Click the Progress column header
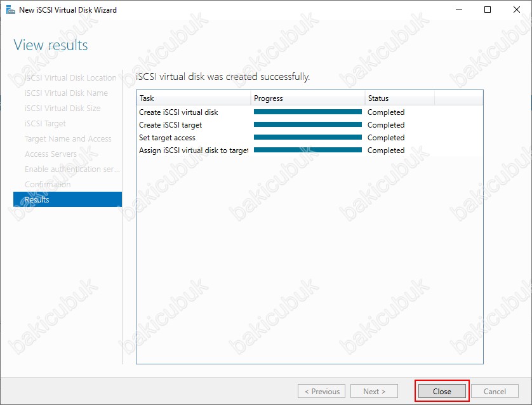 pos(308,98)
